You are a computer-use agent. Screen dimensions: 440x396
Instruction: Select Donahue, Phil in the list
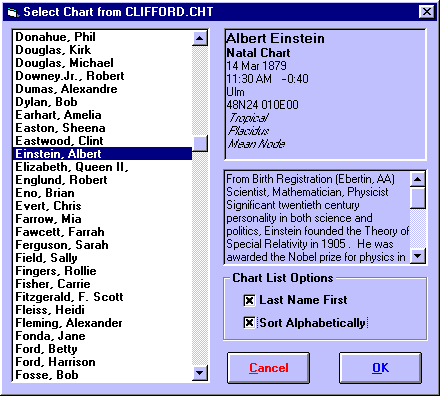[102, 37]
